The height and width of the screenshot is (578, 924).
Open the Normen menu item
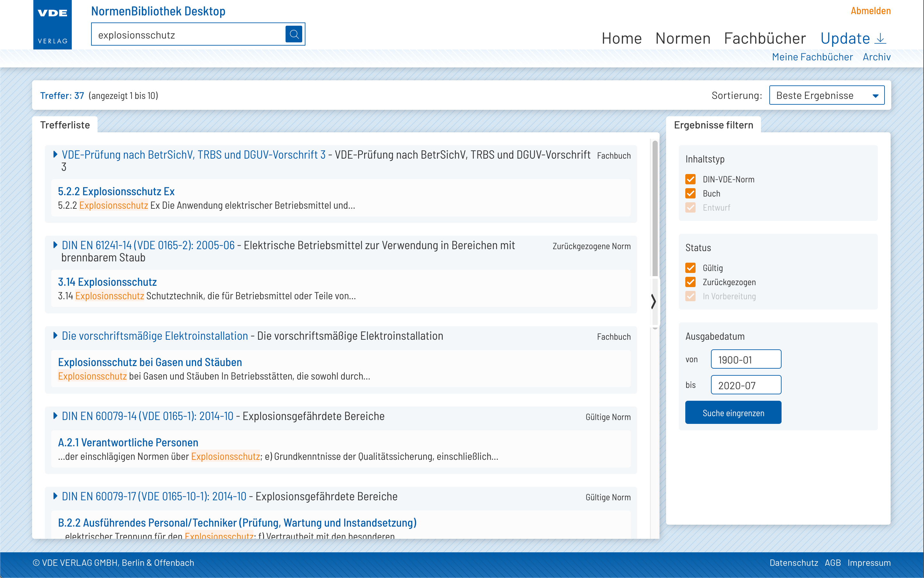[x=683, y=38]
